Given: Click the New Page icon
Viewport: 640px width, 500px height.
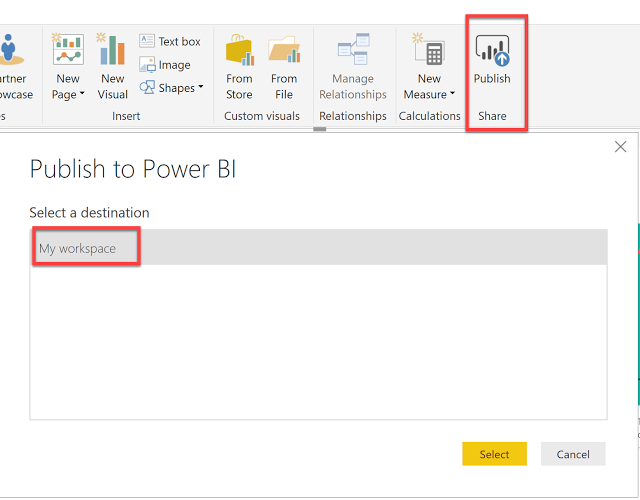Looking at the screenshot, I should [68, 50].
